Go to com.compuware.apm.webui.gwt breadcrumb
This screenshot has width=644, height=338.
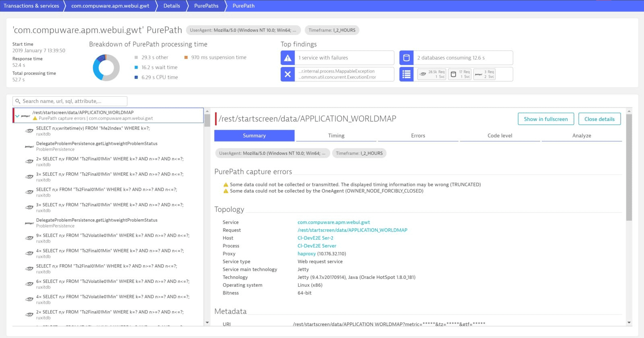110,6
